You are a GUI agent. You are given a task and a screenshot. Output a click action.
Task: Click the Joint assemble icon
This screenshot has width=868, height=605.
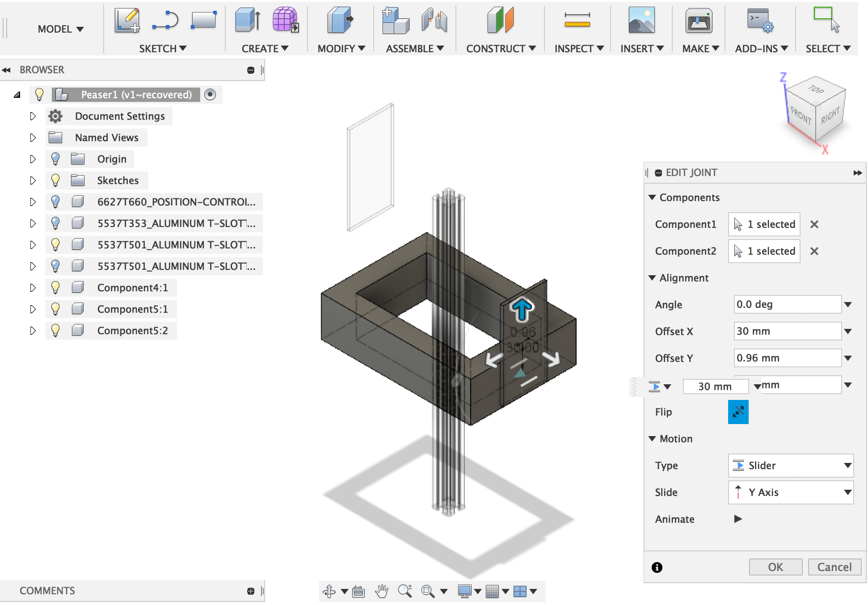pyautogui.click(x=434, y=21)
